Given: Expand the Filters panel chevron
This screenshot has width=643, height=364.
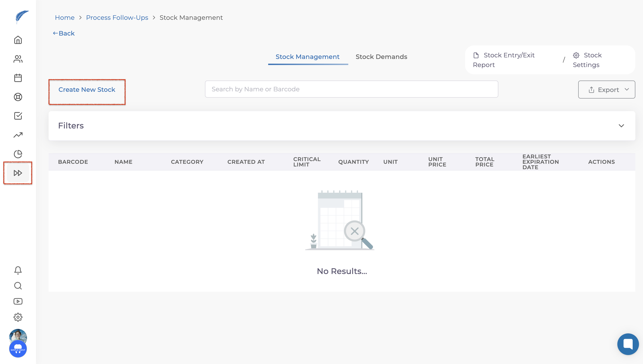Looking at the screenshot, I should coord(621,126).
